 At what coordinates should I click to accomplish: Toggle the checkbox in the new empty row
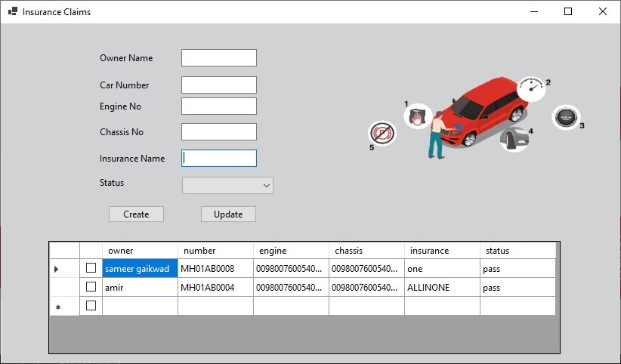click(91, 306)
